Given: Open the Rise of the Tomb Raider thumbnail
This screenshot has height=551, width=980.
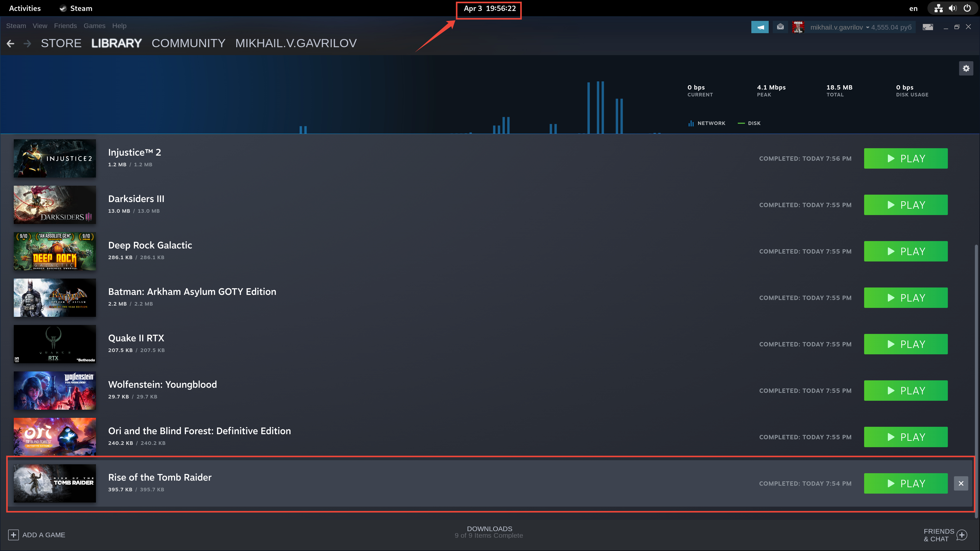Looking at the screenshot, I should (x=55, y=483).
